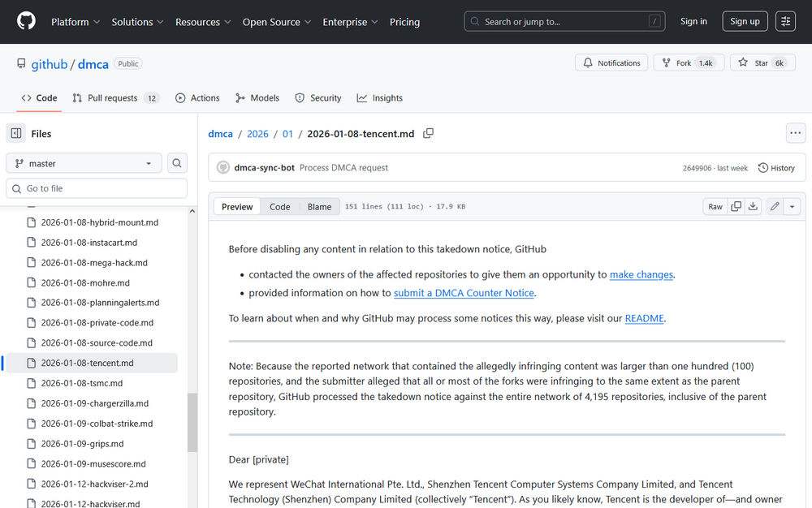Open commit hash 2649906

pyautogui.click(x=697, y=168)
